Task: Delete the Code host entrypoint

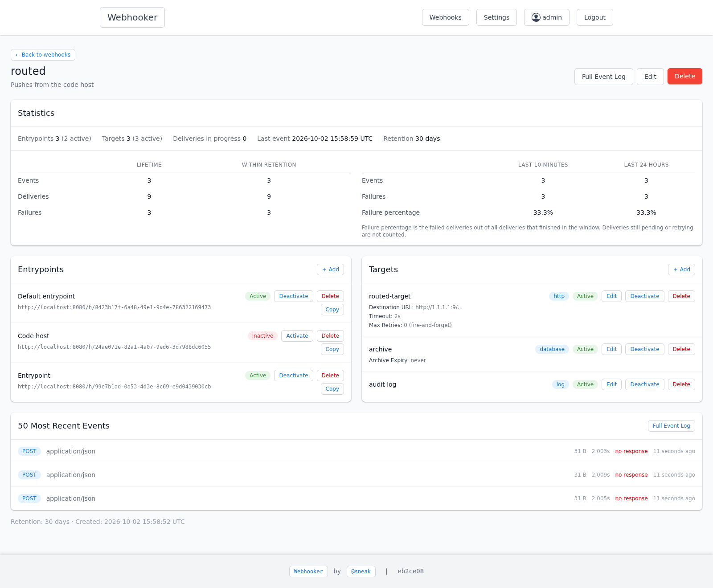Action: click(x=330, y=336)
